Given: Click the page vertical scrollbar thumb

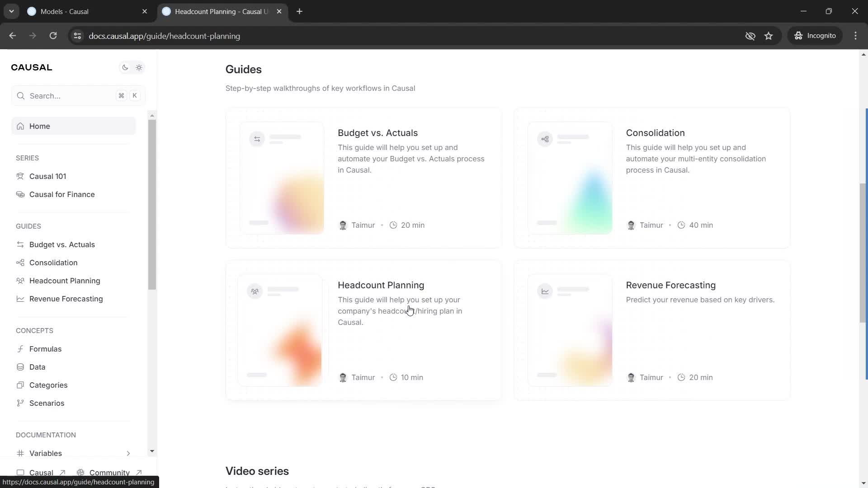Looking at the screenshot, I should click(x=863, y=253).
